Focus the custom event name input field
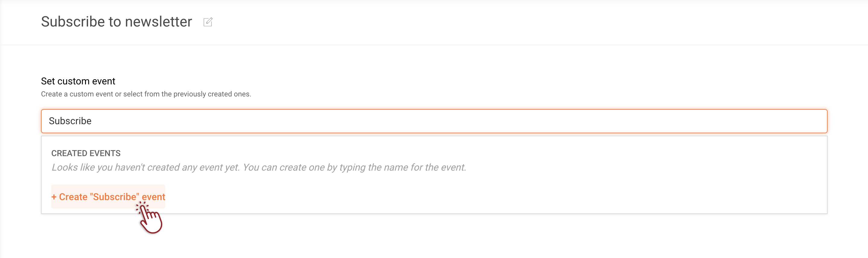This screenshot has width=868, height=258. click(x=434, y=121)
